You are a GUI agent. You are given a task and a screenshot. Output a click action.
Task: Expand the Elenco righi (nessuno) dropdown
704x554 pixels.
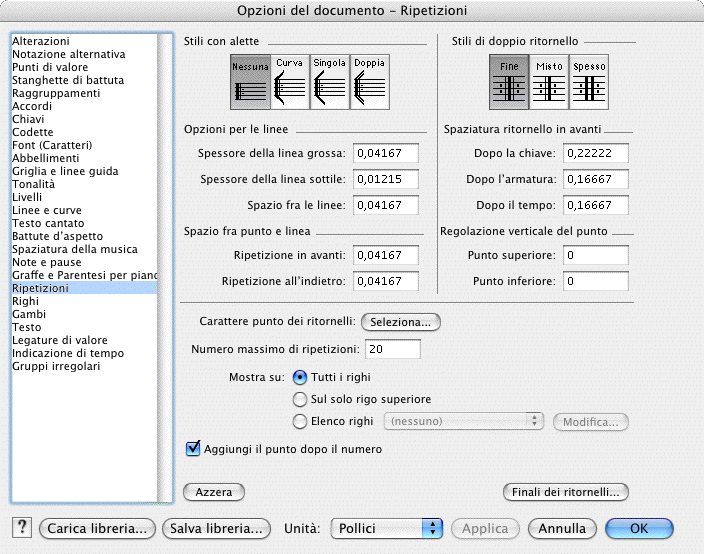464,421
